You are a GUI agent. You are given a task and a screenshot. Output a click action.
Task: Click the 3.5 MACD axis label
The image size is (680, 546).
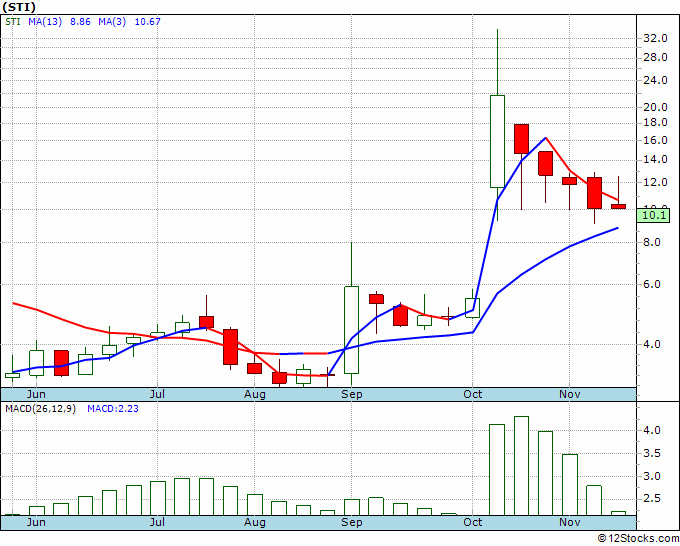pyautogui.click(x=652, y=454)
